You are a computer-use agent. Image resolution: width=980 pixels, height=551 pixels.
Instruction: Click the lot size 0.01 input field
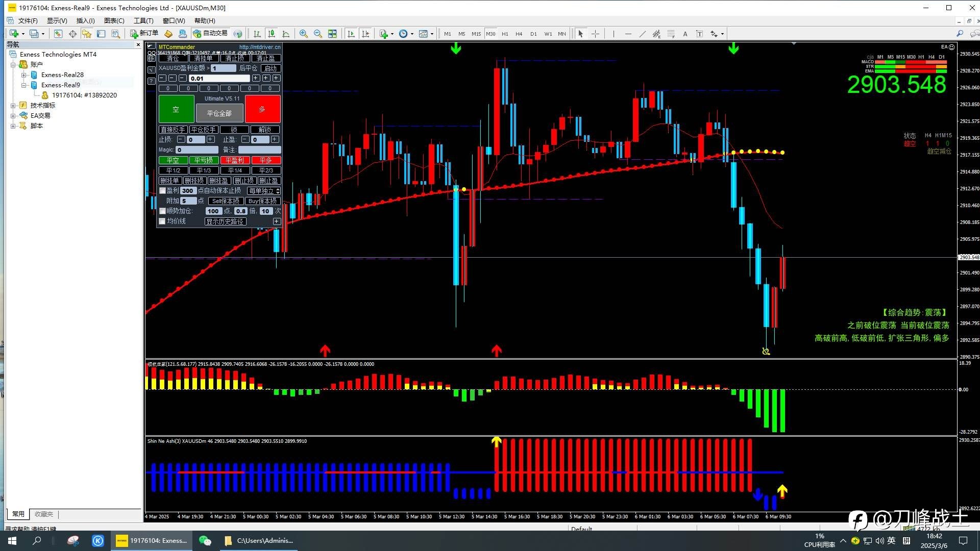(x=219, y=79)
